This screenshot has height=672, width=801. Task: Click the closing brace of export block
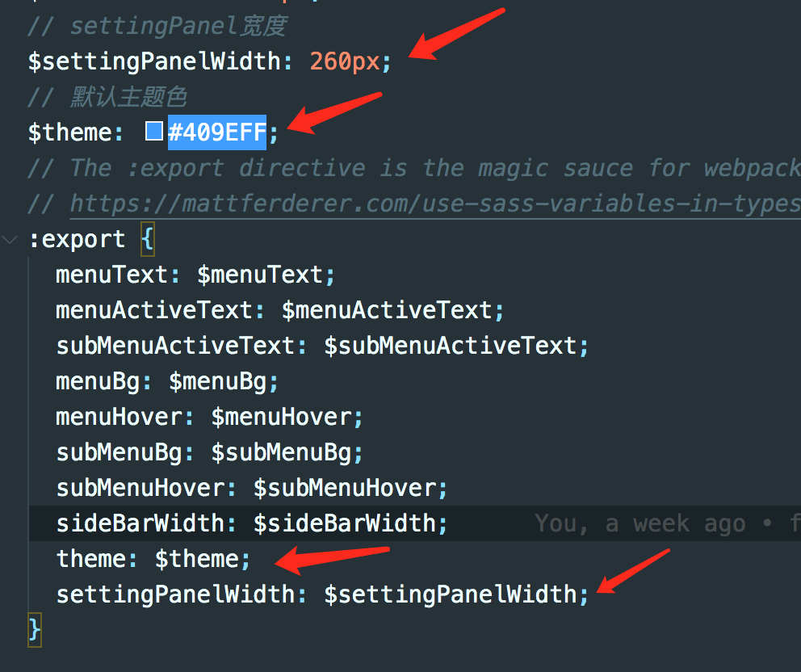pos(34,629)
